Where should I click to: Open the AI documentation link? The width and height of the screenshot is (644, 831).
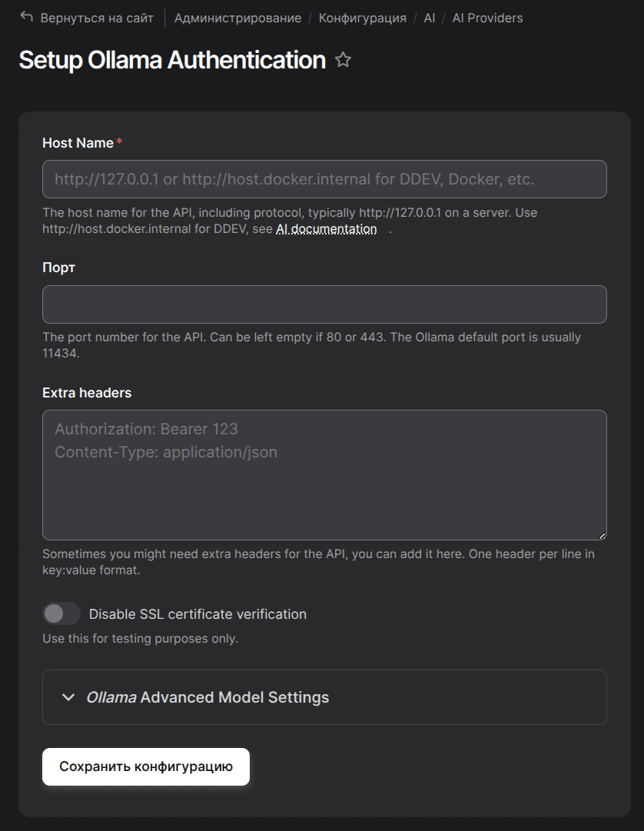(x=327, y=229)
